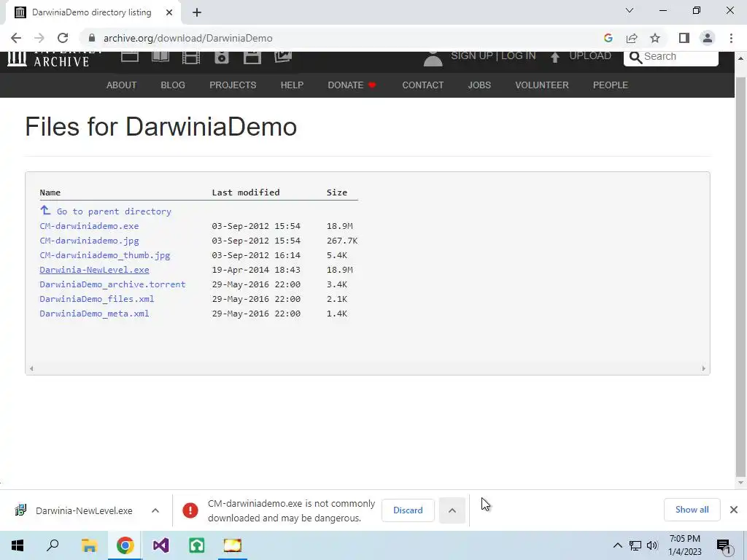747x560 pixels.
Task: Open taskbar search magnifier
Action: [53, 545]
